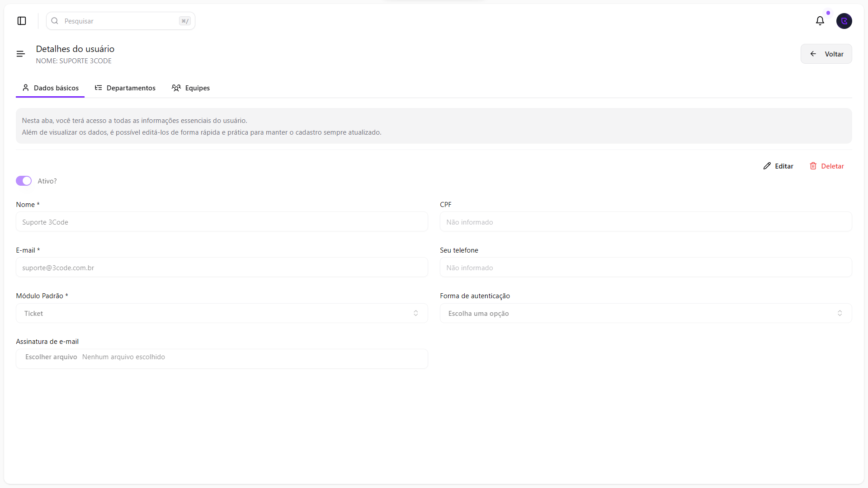Open the user profile avatar
This screenshot has width=868, height=488.
tap(844, 21)
